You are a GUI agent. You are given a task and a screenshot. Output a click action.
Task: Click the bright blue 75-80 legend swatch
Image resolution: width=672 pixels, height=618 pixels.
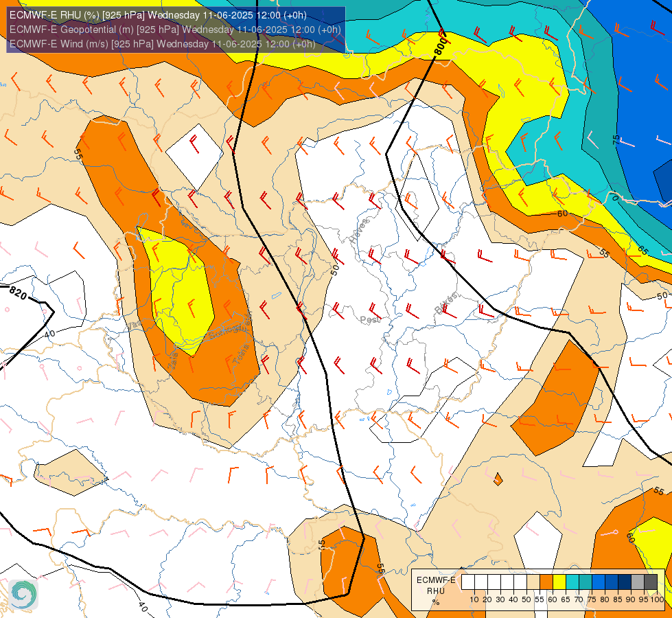(599, 582)
